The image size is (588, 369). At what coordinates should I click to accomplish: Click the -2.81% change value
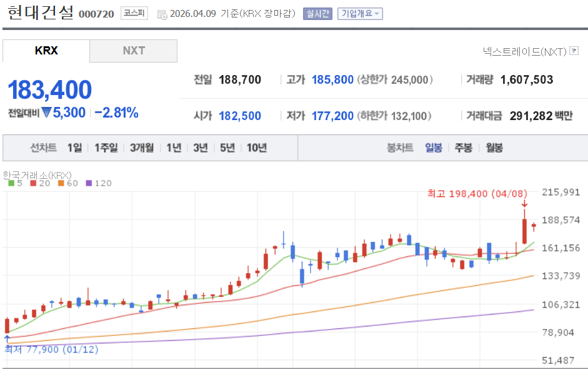click(x=117, y=113)
